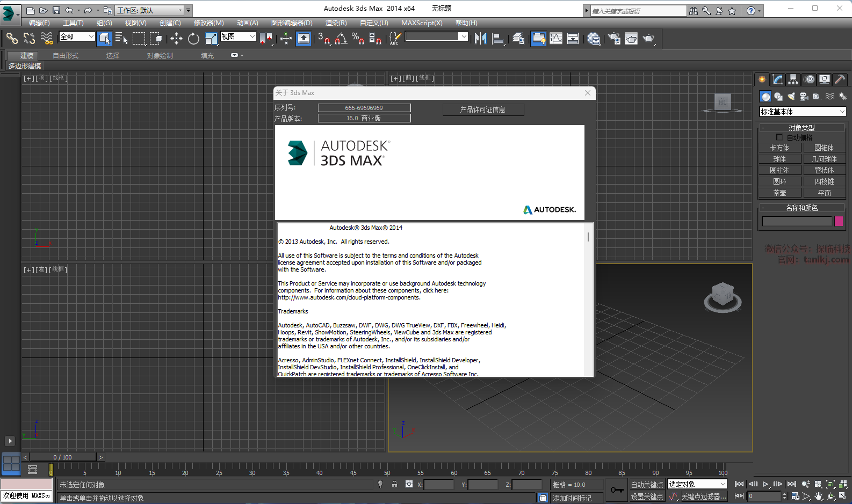Open the Modify panel tab icon

coord(777,79)
